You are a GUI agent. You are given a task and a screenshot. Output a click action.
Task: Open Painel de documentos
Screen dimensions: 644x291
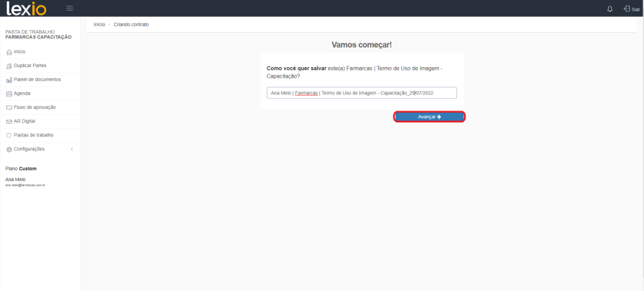point(36,80)
